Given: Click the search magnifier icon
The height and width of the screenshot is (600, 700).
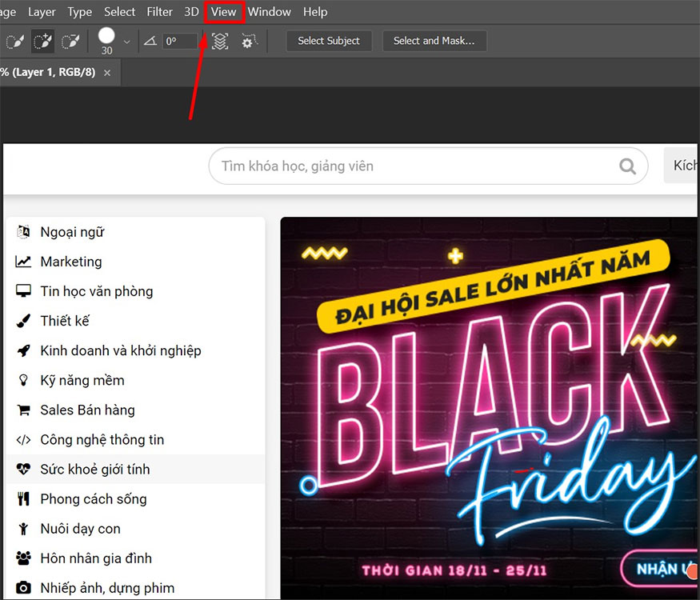Looking at the screenshot, I should tap(627, 166).
